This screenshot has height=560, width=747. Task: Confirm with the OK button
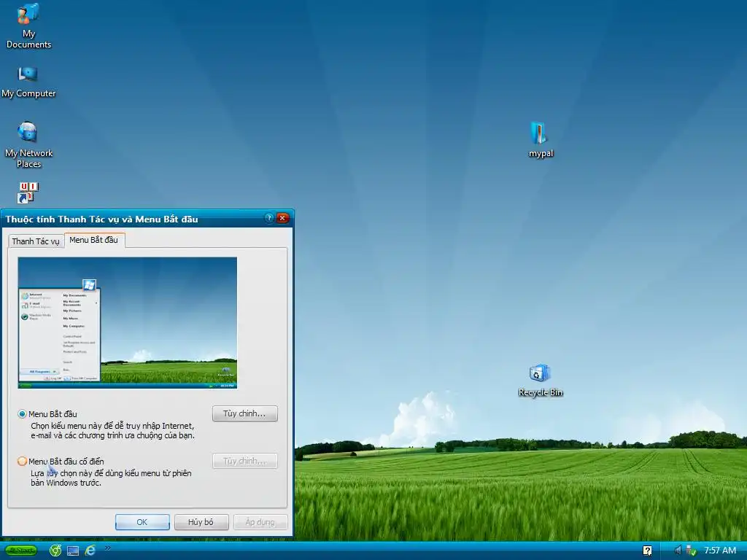[142, 522]
